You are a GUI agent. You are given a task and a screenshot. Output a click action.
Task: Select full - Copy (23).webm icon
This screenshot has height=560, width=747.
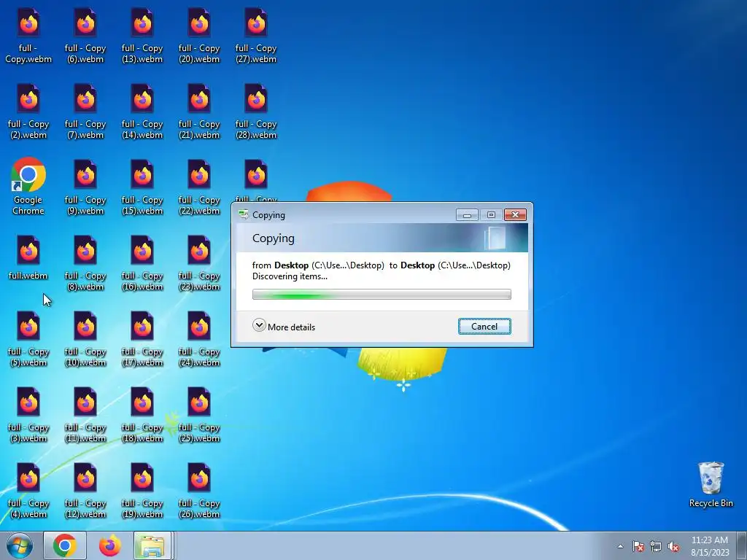(x=199, y=264)
